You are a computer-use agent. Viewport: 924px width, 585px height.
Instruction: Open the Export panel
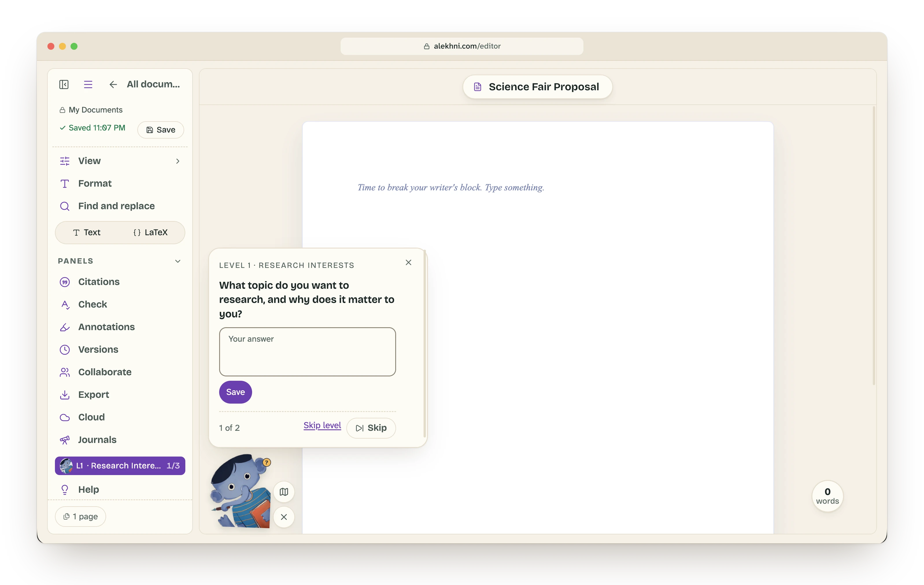tap(120, 395)
